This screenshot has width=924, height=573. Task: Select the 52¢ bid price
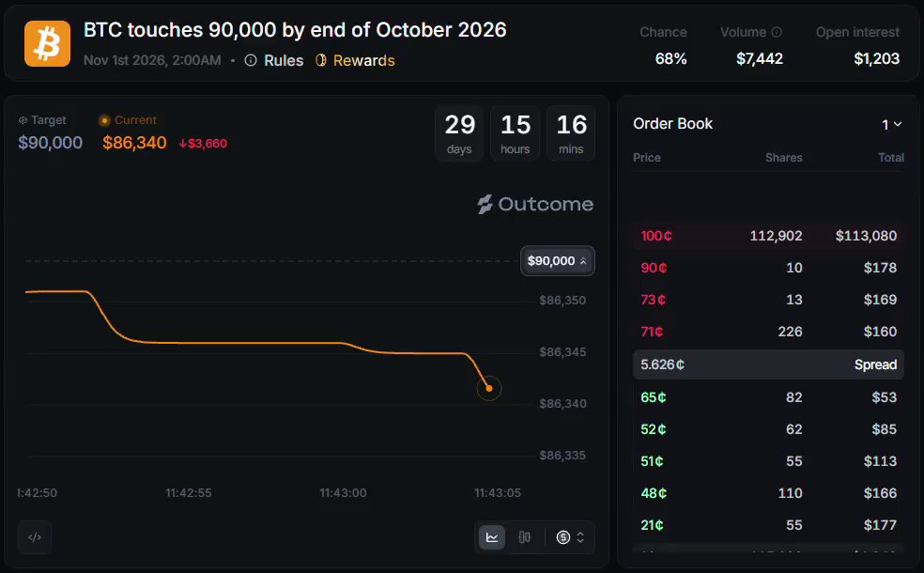pyautogui.click(x=654, y=429)
